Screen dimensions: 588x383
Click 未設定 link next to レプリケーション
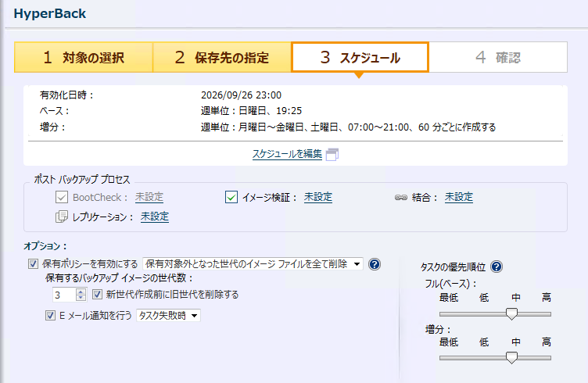(x=155, y=217)
